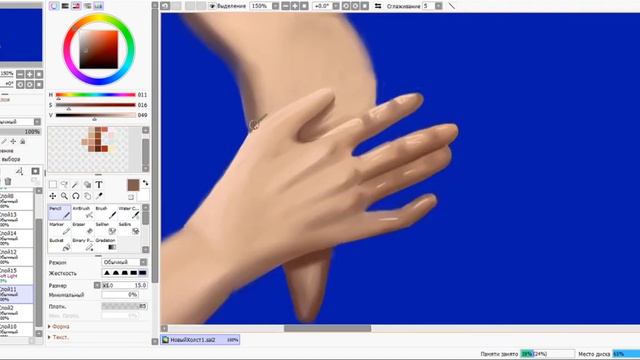
Task: Open the white background color swatch
Action: tap(143, 196)
